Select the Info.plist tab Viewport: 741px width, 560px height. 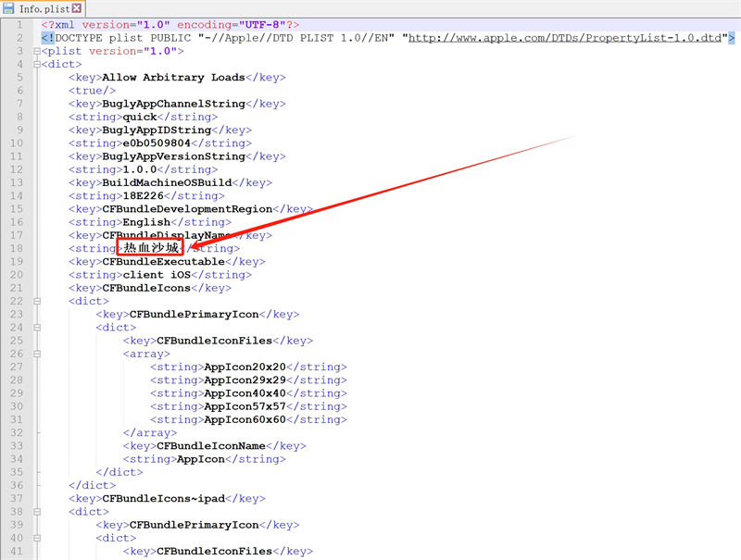pos(44,8)
